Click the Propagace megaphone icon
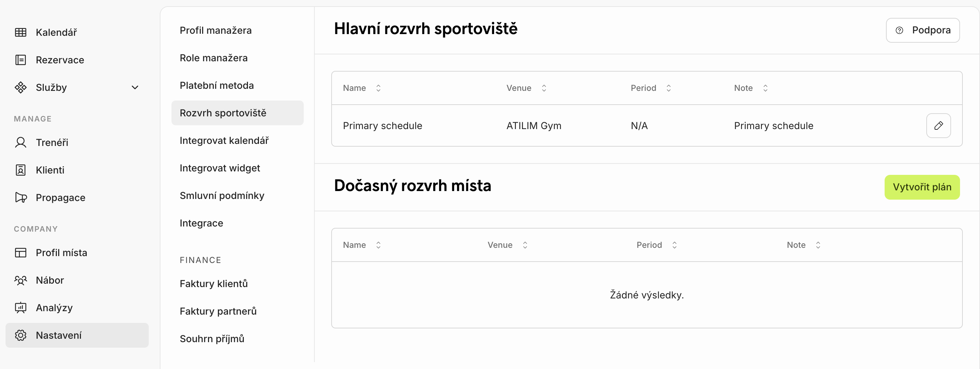The height and width of the screenshot is (369, 980). coord(21,198)
